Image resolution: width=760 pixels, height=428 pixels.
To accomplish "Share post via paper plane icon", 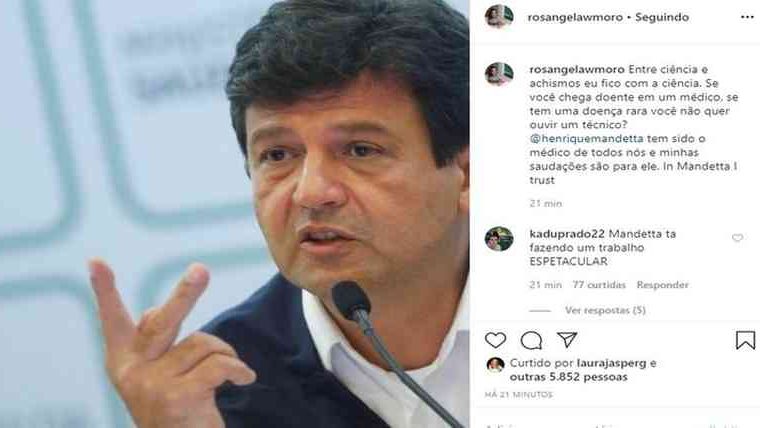I will tap(567, 340).
